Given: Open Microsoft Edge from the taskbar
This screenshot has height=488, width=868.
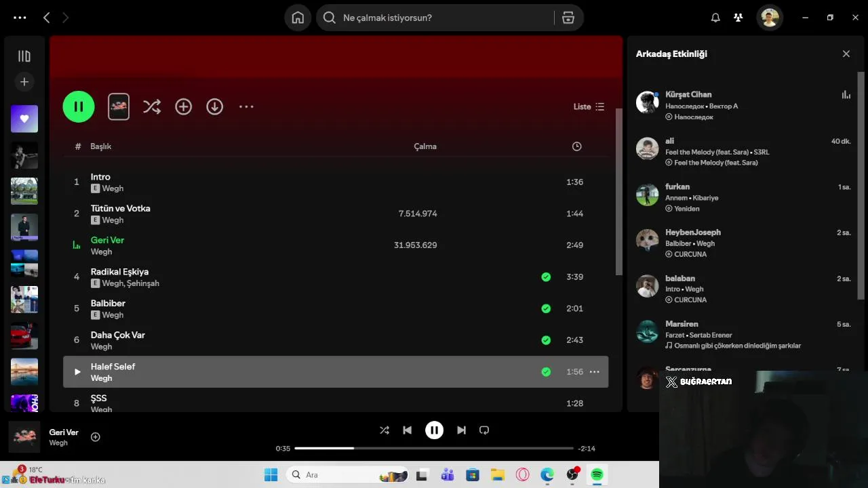Looking at the screenshot, I should [x=547, y=474].
